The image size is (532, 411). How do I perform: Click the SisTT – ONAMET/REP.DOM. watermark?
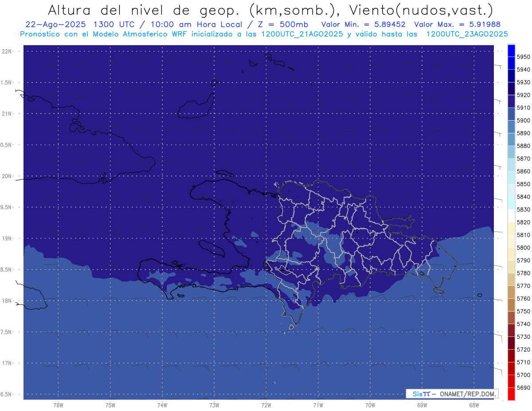click(x=451, y=394)
